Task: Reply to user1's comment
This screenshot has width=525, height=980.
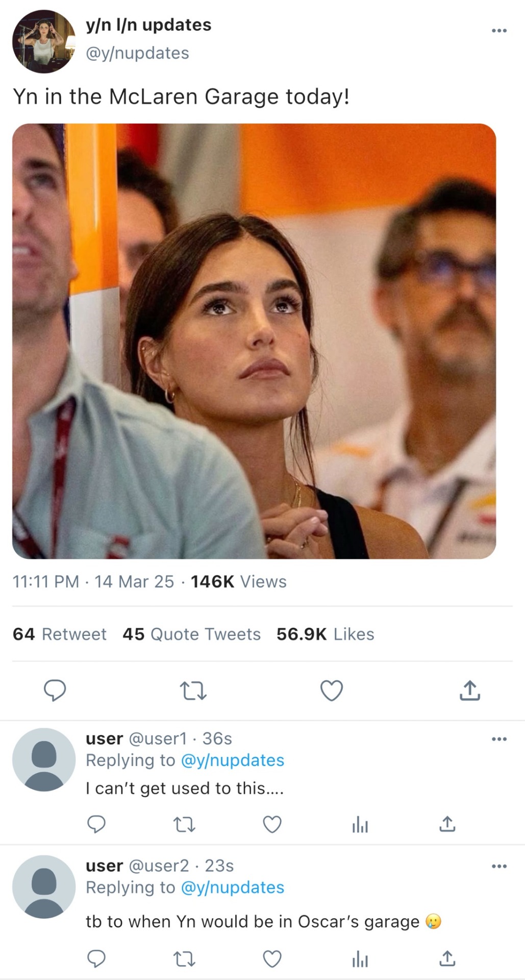Action: coord(96,824)
